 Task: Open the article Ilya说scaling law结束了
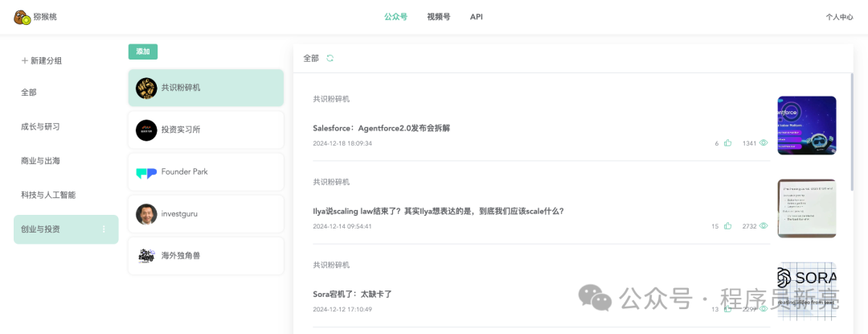pos(439,211)
